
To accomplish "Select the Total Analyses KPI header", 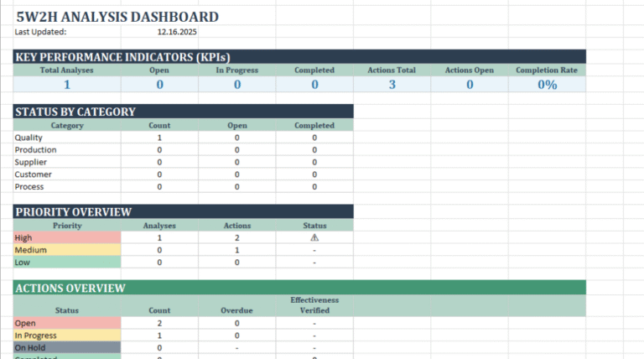I will [67, 70].
